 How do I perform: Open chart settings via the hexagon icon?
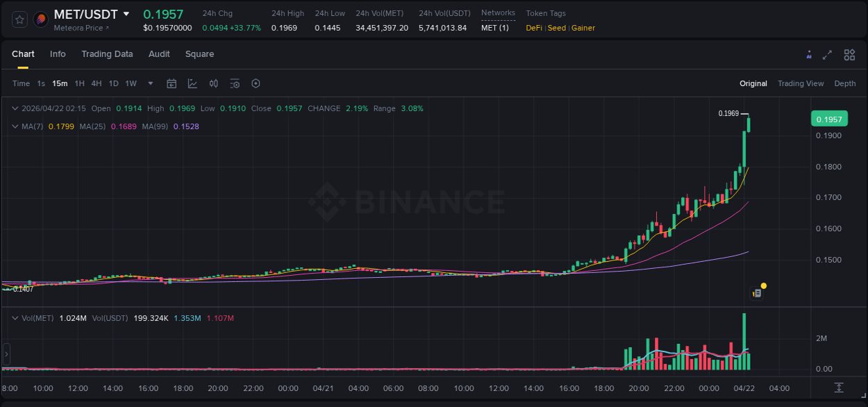click(256, 83)
